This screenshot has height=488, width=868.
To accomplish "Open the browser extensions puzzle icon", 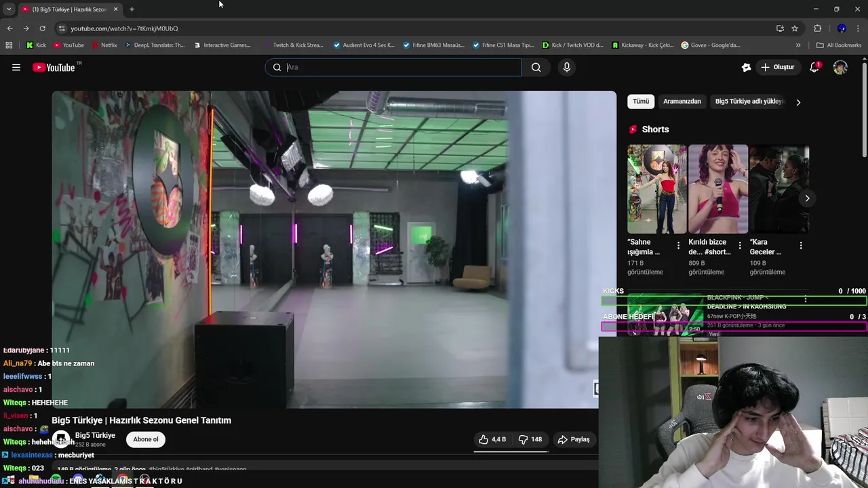I will [x=817, y=28].
